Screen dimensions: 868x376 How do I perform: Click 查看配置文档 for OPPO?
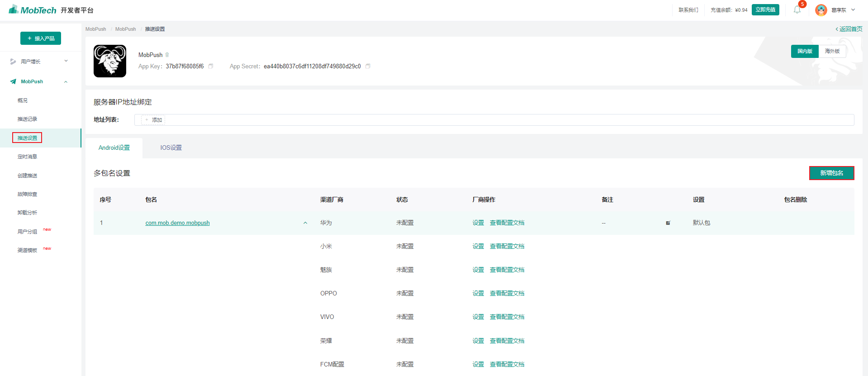point(507,293)
